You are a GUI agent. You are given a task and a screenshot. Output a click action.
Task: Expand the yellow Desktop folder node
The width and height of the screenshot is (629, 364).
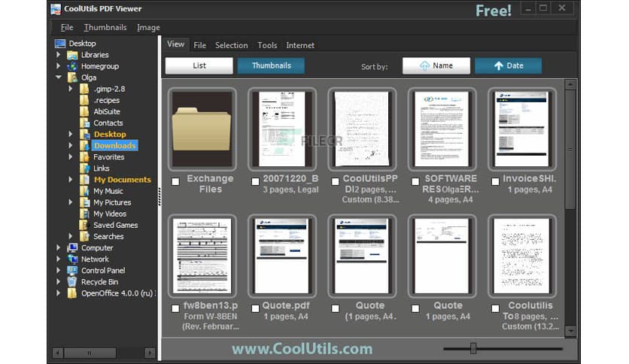click(x=71, y=134)
